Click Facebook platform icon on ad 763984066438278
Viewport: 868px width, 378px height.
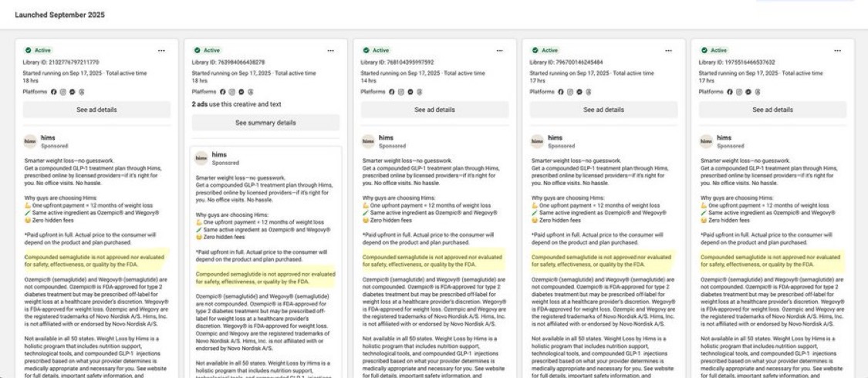(222, 92)
